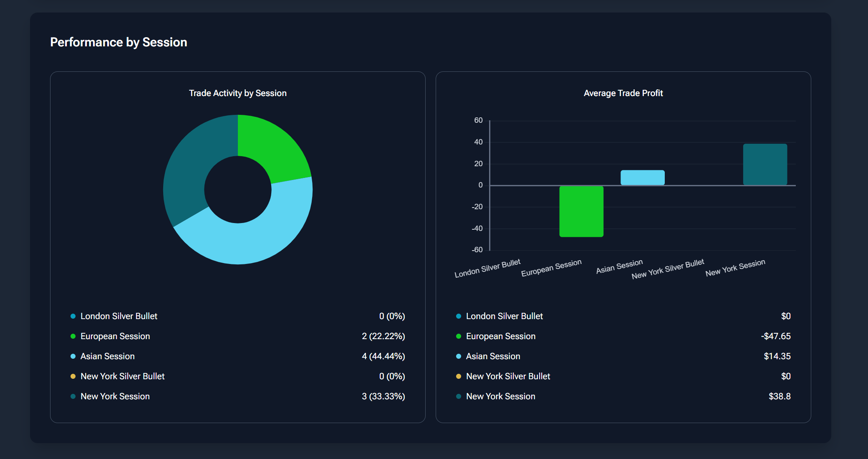Click the -60 y-axis tick label
Viewport: 868px width, 459px height.
[x=477, y=250]
